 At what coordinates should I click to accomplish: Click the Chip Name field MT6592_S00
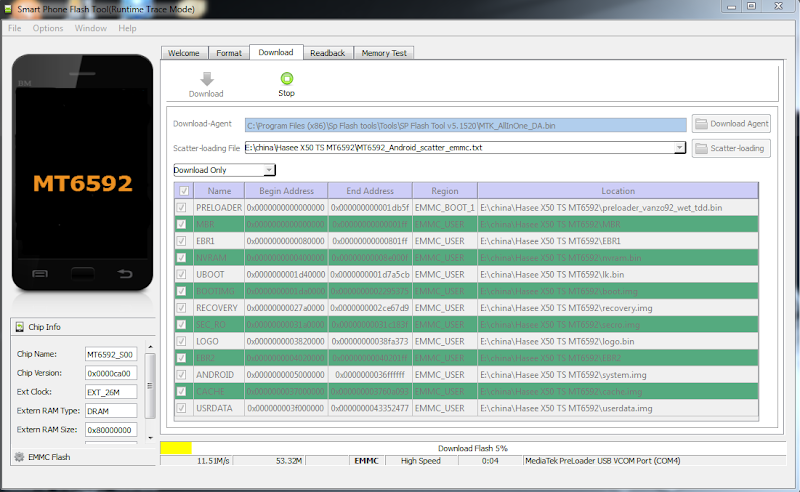[111, 354]
